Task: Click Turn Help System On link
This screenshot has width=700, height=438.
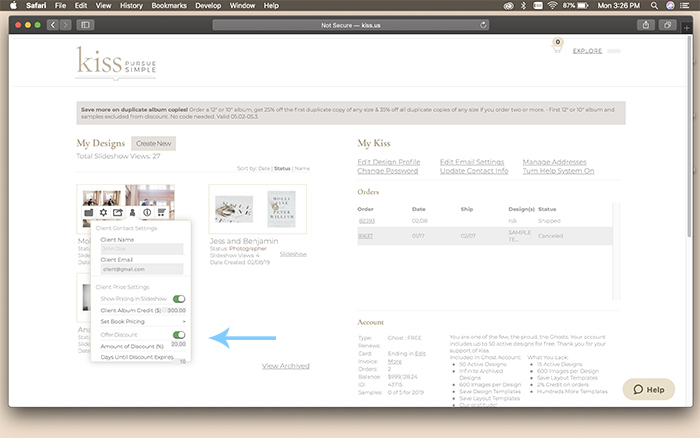Action: coord(558,171)
